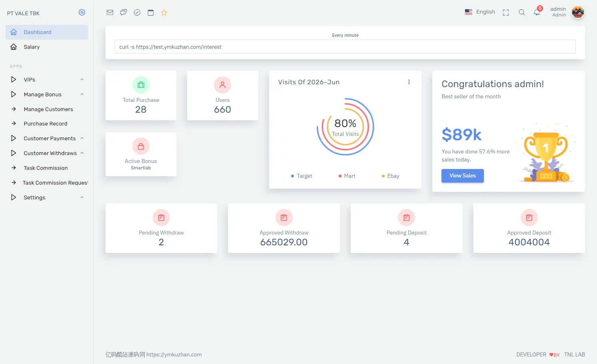The height and width of the screenshot is (364, 597).
Task: Open the search magnifier icon
Action: click(x=522, y=12)
